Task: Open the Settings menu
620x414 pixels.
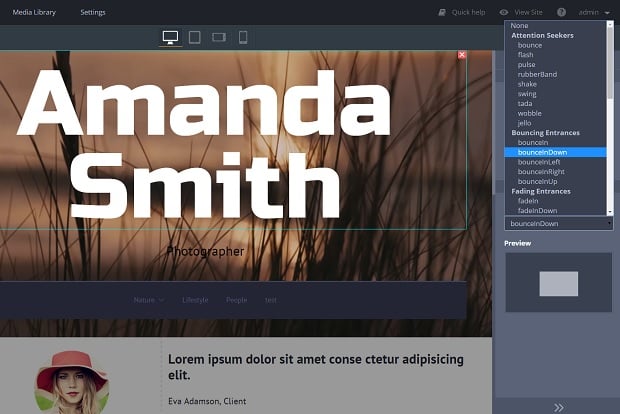Action: click(x=92, y=12)
